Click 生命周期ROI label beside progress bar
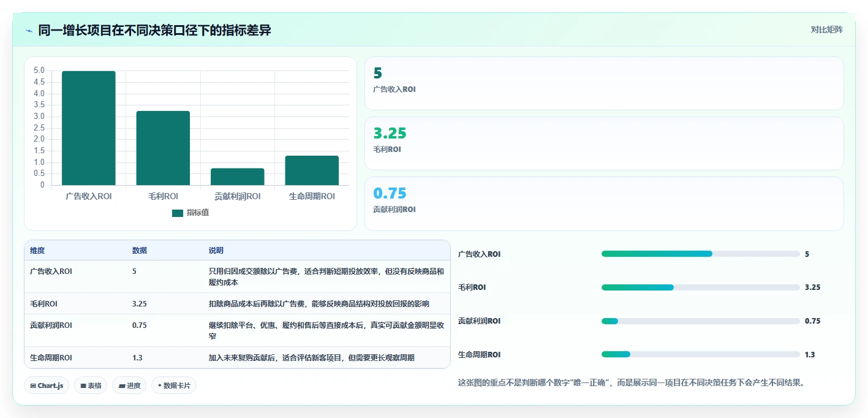This screenshot has width=868, height=418. 479,354
